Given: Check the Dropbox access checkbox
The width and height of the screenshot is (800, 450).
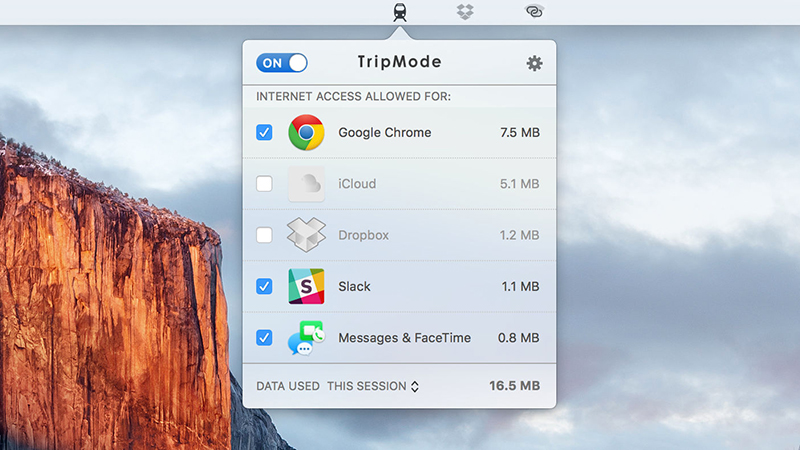Looking at the screenshot, I should 264,235.
